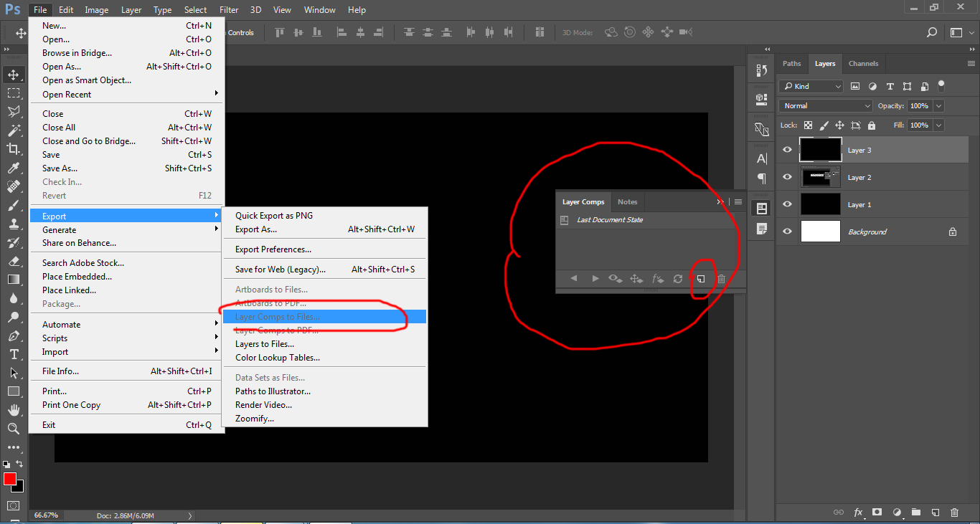The height and width of the screenshot is (524, 980).
Task: Select the Brush tool
Action: pyautogui.click(x=14, y=205)
